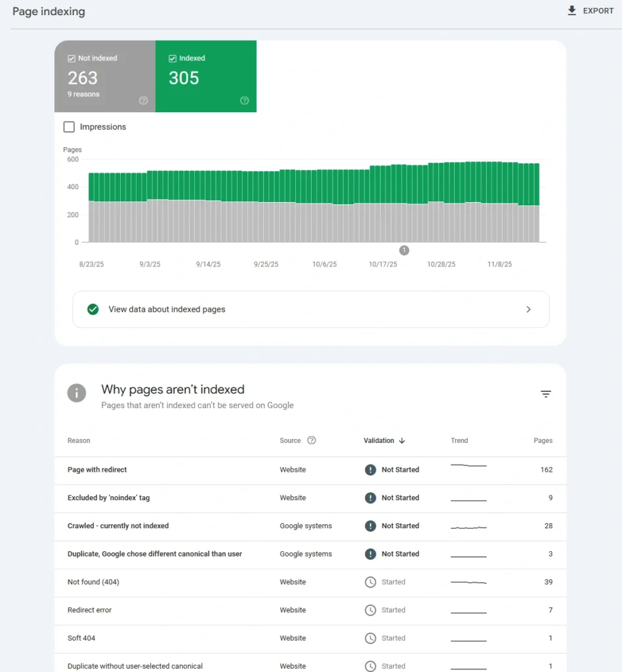Click the help icon on the Not indexed card

[143, 100]
